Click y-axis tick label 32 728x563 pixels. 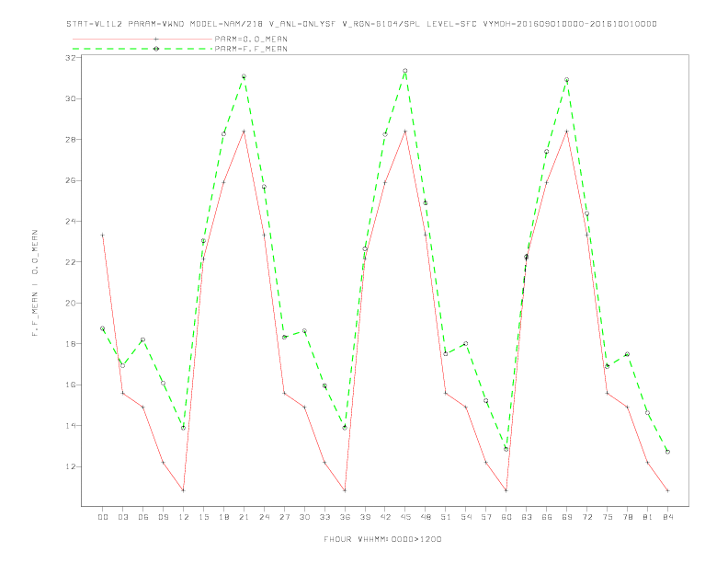pyautogui.click(x=71, y=58)
